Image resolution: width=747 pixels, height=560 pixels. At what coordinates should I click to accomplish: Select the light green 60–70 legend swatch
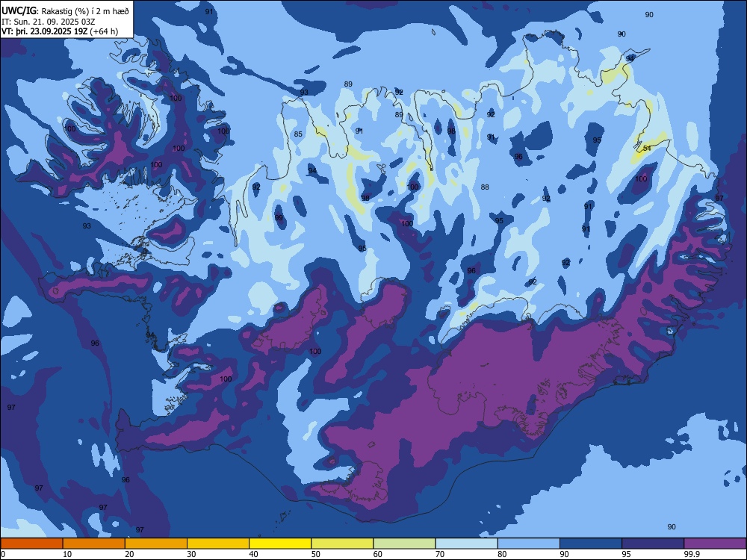404,544
